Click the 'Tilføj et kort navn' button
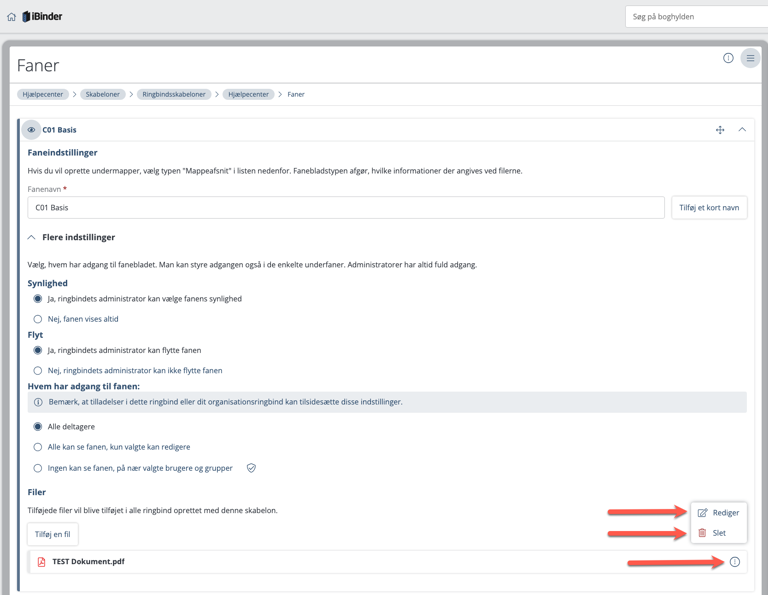 click(x=709, y=207)
